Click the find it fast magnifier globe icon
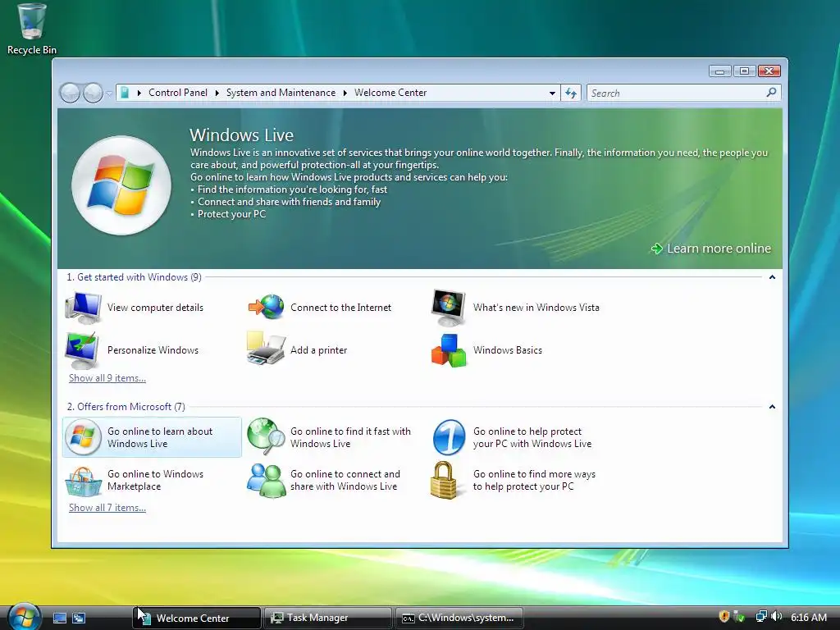Screen dimensions: 840x630 point(267,436)
